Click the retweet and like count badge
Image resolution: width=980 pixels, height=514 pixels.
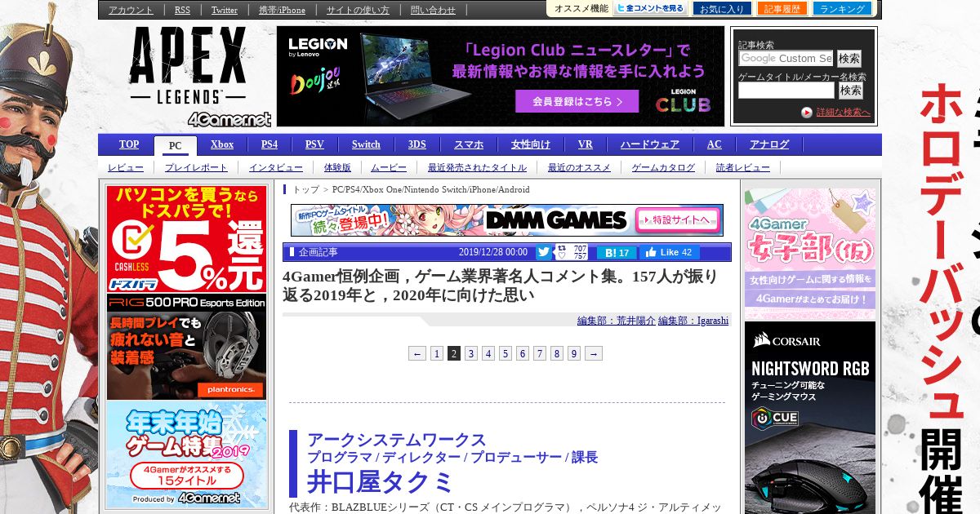[x=572, y=252]
